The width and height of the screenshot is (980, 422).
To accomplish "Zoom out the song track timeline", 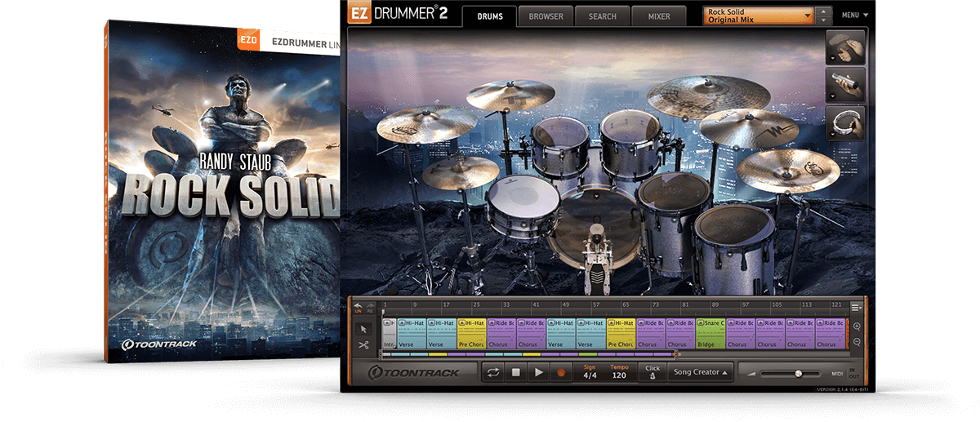I will (857, 342).
